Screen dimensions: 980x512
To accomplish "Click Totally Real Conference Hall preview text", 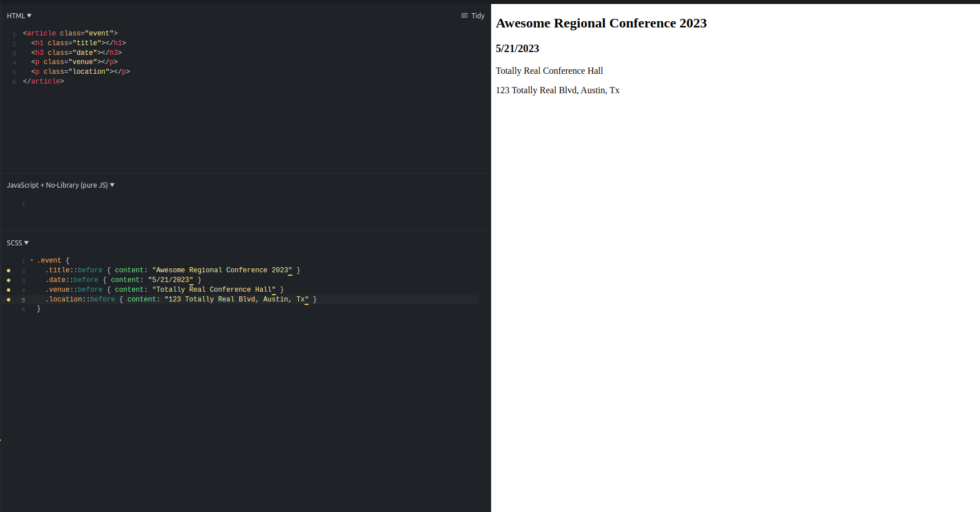I will pyautogui.click(x=550, y=71).
